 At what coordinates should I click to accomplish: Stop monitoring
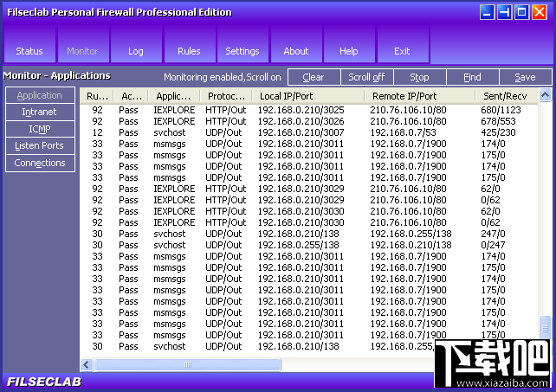coord(419,77)
